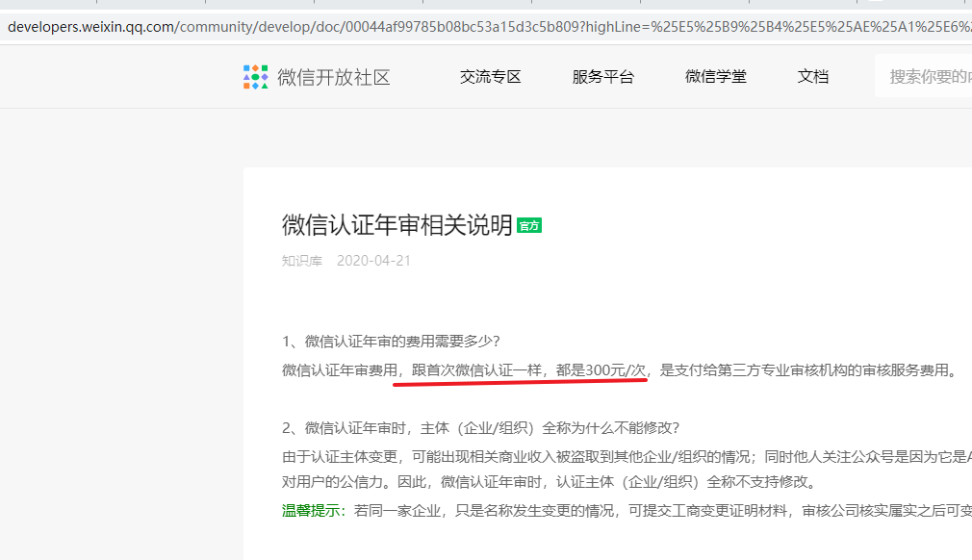Screen dimensions: 972x560
Task: Go to 微信学堂 in the navigation
Action: pos(715,77)
